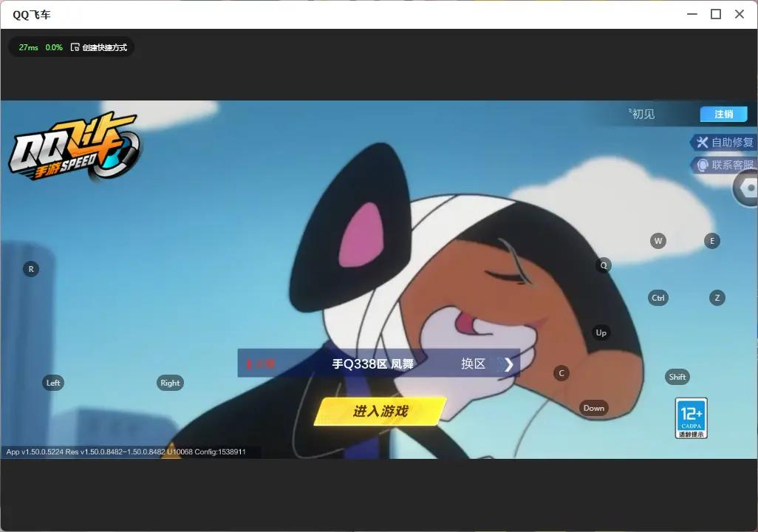758x532 pixels.
Task: Click 创建快捷方式 create shortcut option
Action: [99, 47]
